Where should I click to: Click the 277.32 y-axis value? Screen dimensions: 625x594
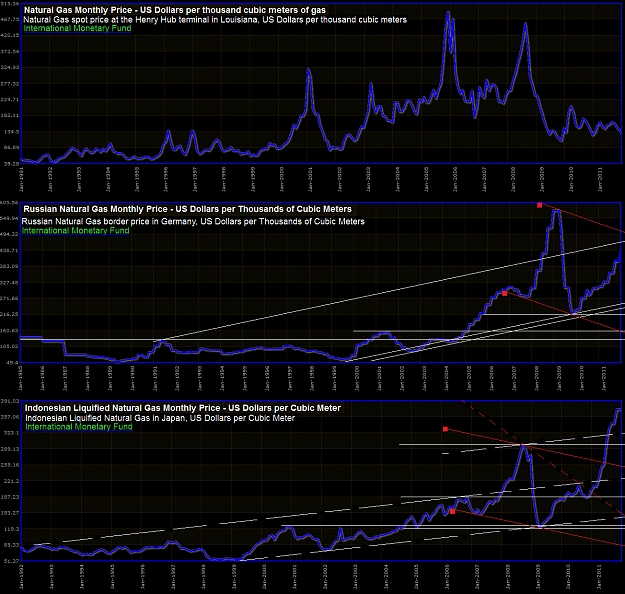tap(10, 84)
